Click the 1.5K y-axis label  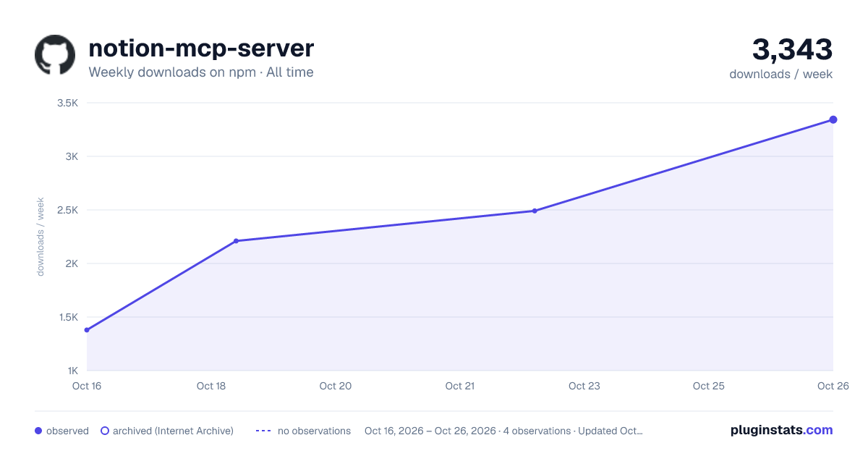pyautogui.click(x=67, y=317)
